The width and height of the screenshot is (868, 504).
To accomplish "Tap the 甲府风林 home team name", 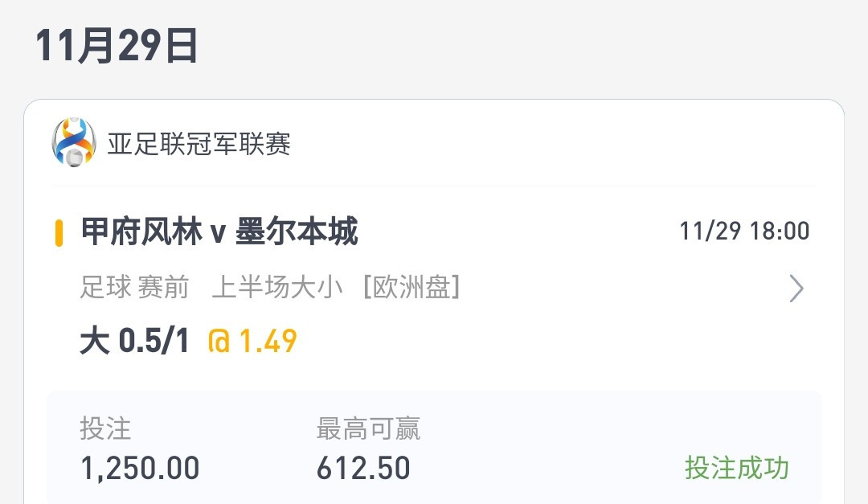I will click(x=141, y=232).
